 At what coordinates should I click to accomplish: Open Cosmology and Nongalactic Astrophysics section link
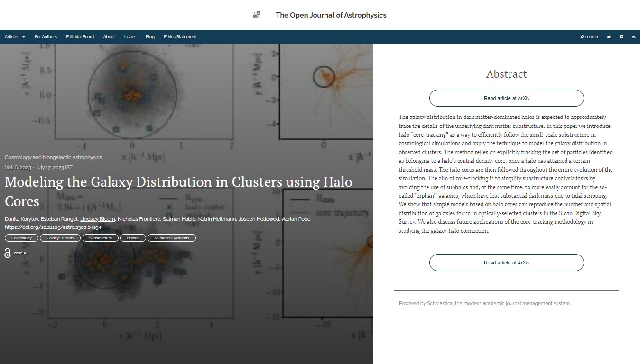point(53,157)
